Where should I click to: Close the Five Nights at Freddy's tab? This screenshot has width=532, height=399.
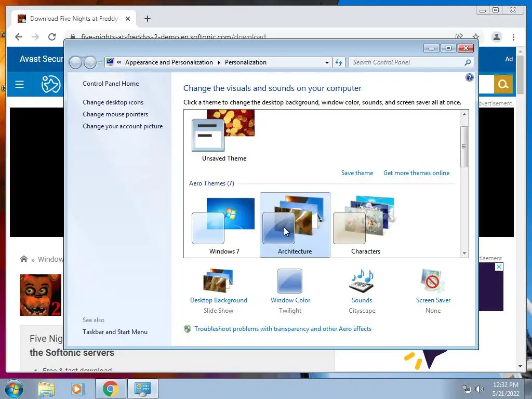click(x=128, y=19)
